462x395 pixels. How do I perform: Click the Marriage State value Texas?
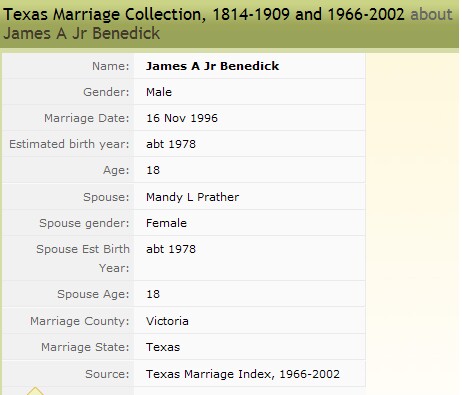(x=163, y=347)
